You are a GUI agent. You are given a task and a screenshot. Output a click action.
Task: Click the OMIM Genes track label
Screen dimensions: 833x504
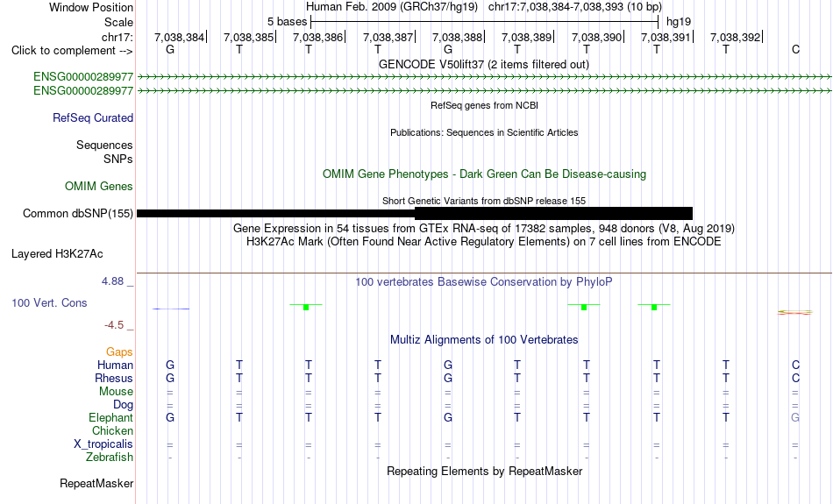[x=98, y=187]
